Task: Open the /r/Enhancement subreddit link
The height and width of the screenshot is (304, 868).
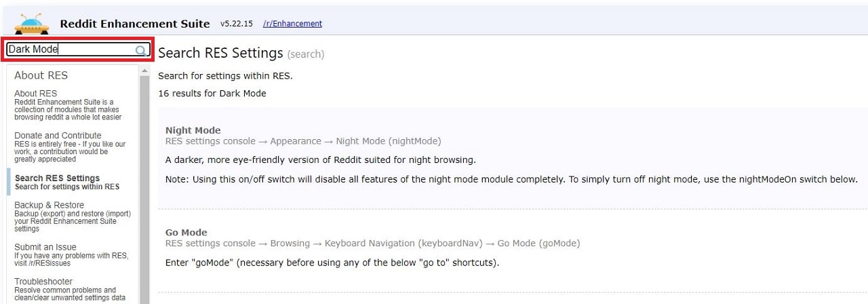Action: (292, 23)
